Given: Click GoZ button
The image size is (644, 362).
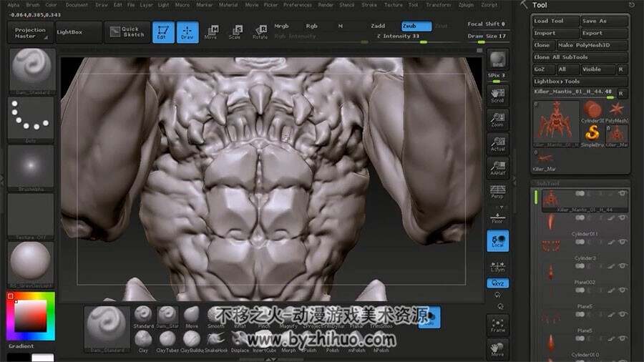Looking at the screenshot, I should point(543,69).
